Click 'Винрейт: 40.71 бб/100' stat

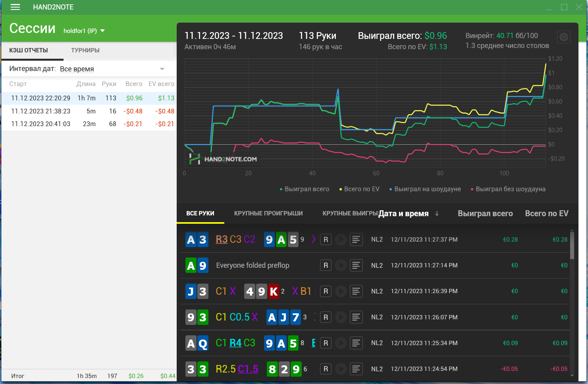(501, 36)
